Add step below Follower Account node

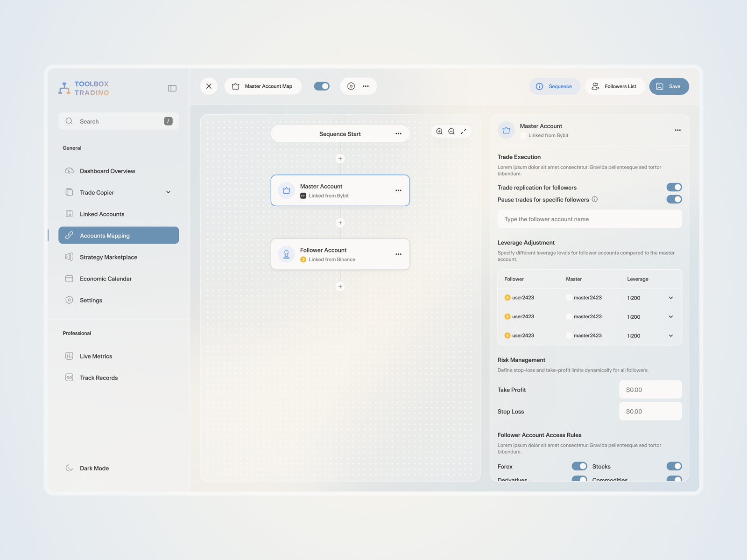340,287
